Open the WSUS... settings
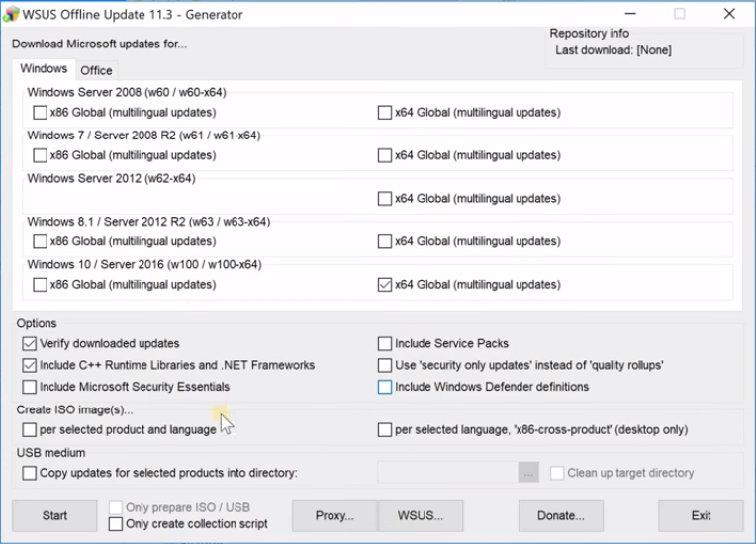 tap(421, 515)
